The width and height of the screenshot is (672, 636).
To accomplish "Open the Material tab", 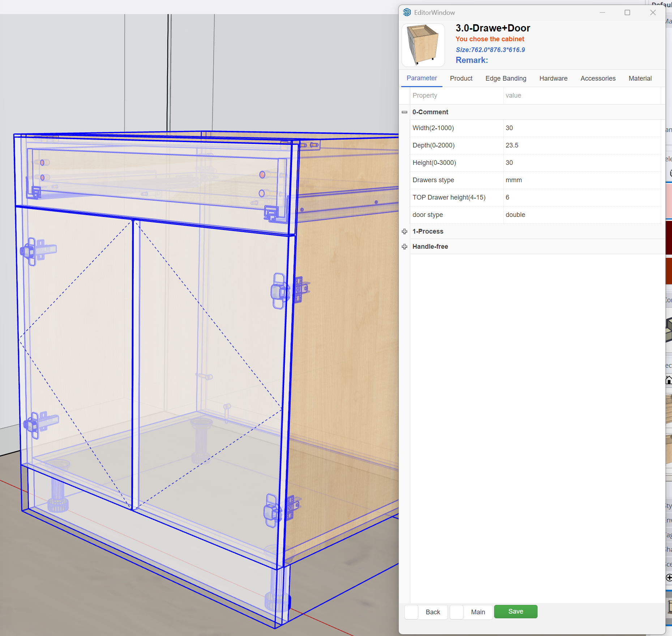I will point(640,78).
